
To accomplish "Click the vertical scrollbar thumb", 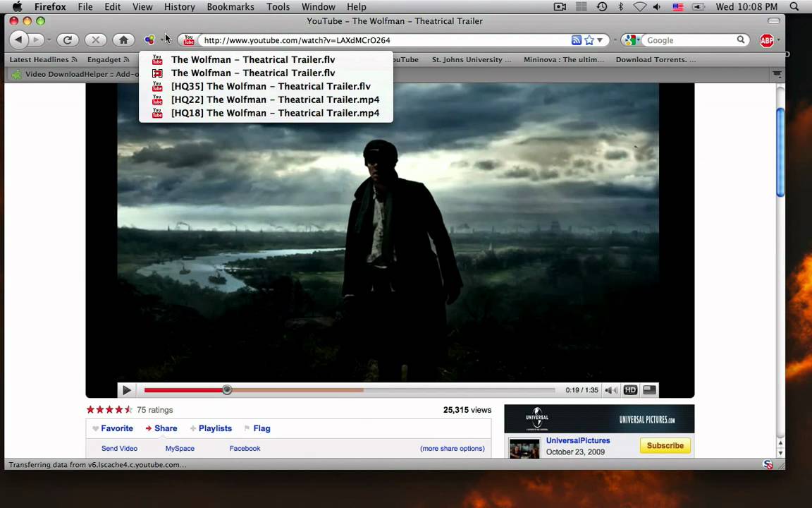I will [780, 152].
